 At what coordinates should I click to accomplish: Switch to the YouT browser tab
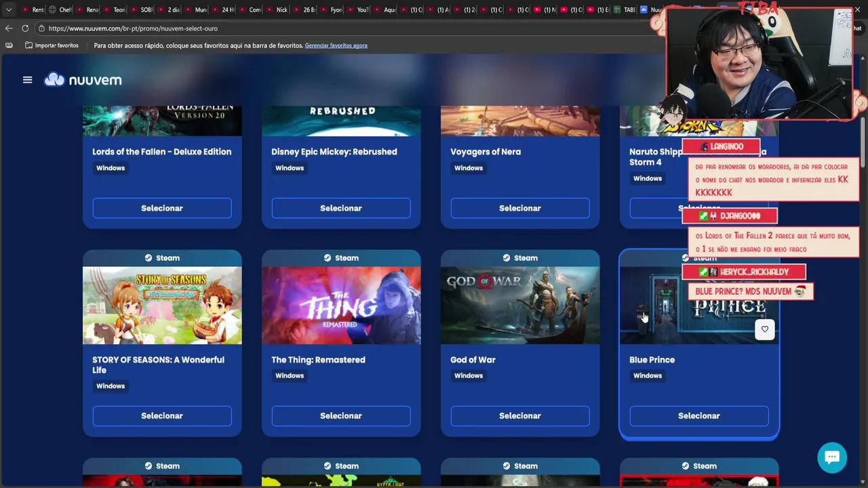(x=357, y=9)
